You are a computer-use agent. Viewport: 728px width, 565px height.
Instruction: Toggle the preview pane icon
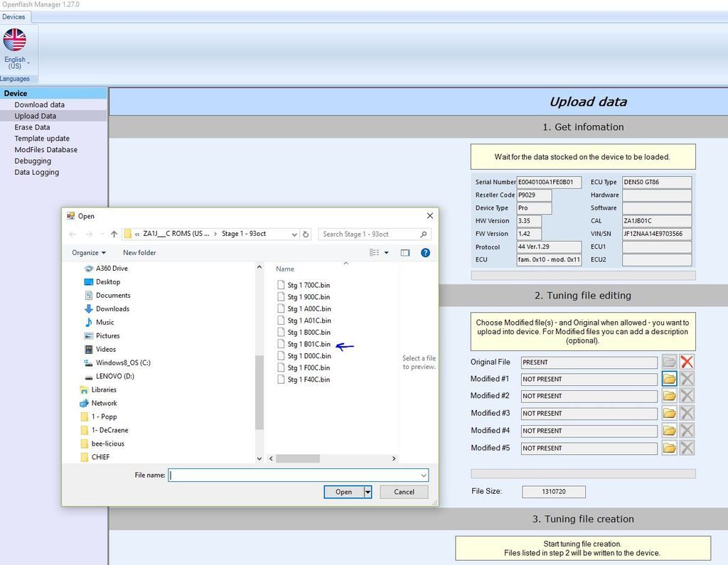click(x=405, y=252)
